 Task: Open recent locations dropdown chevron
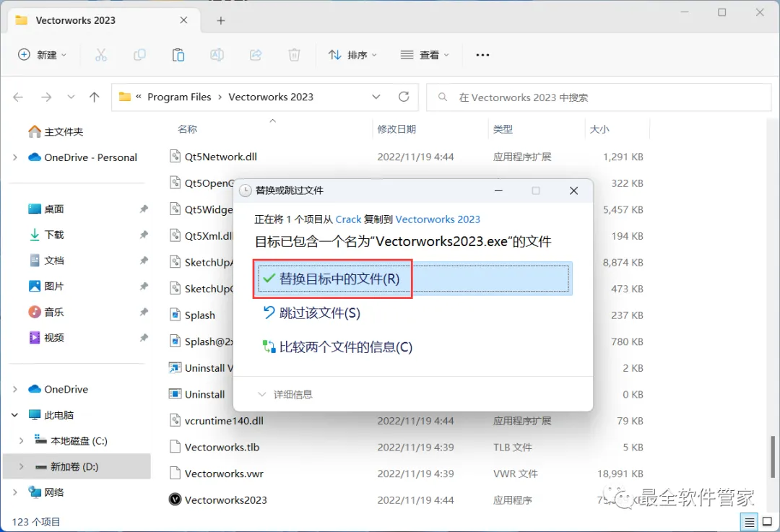tap(71, 97)
